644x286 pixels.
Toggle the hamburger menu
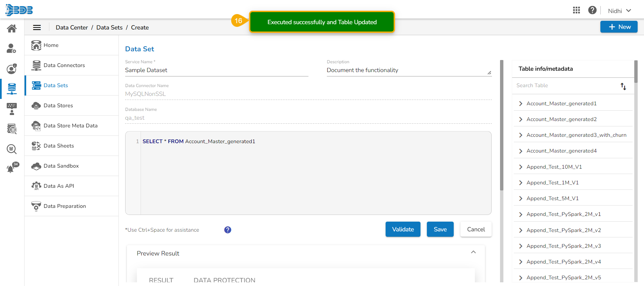coord(37,27)
